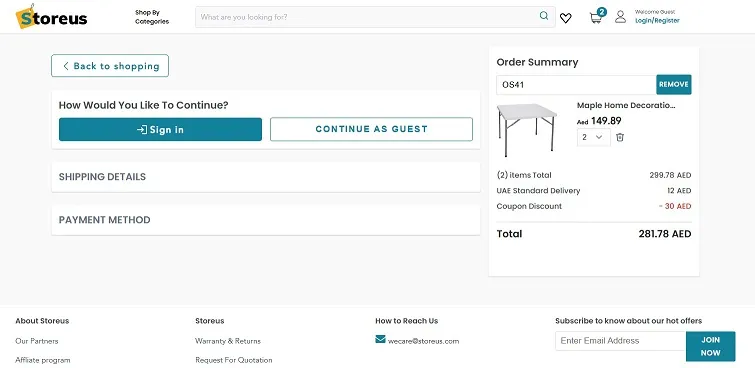Click the UAE Standard Delivery label
Image resolution: width=755 pixels, height=368 pixels.
point(538,191)
